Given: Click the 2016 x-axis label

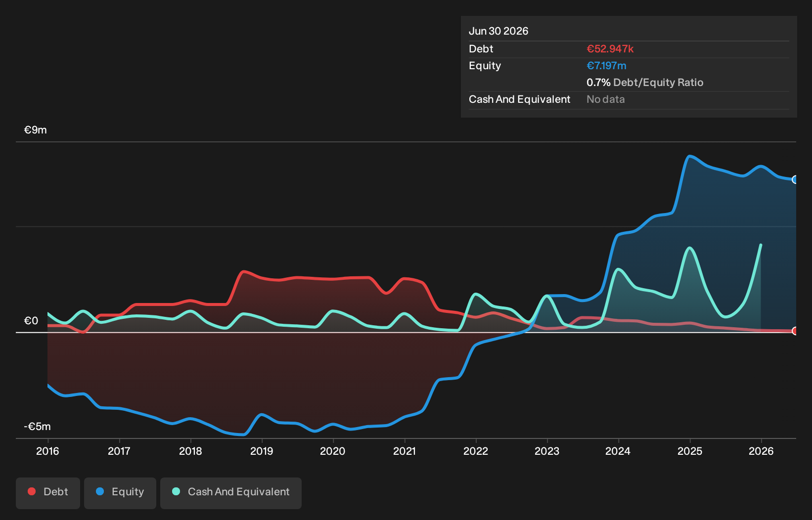Looking at the screenshot, I should coord(47,451).
